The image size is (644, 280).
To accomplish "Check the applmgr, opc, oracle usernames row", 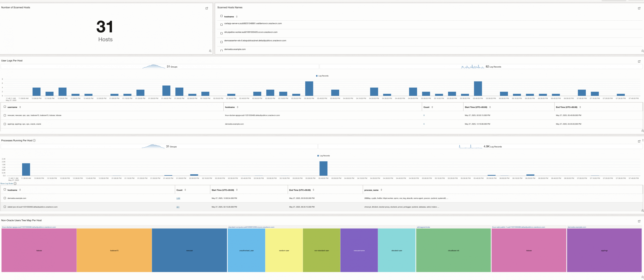I will click(x=5, y=124).
